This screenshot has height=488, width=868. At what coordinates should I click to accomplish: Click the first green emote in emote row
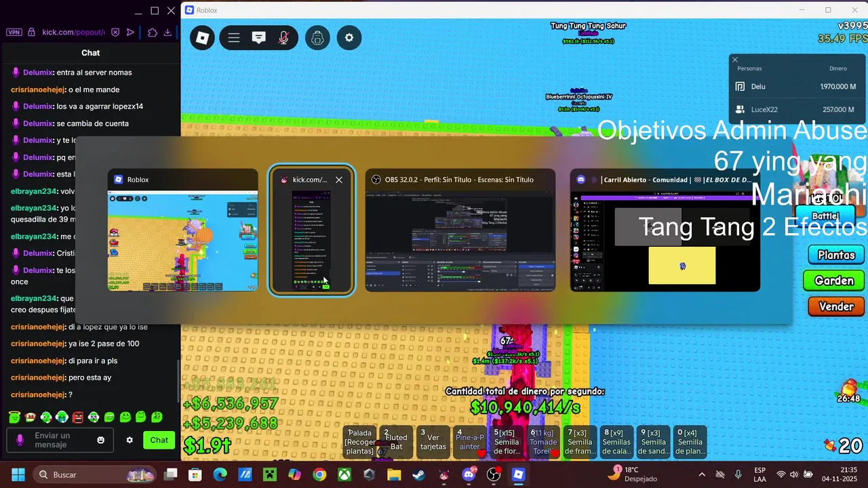pos(14,417)
